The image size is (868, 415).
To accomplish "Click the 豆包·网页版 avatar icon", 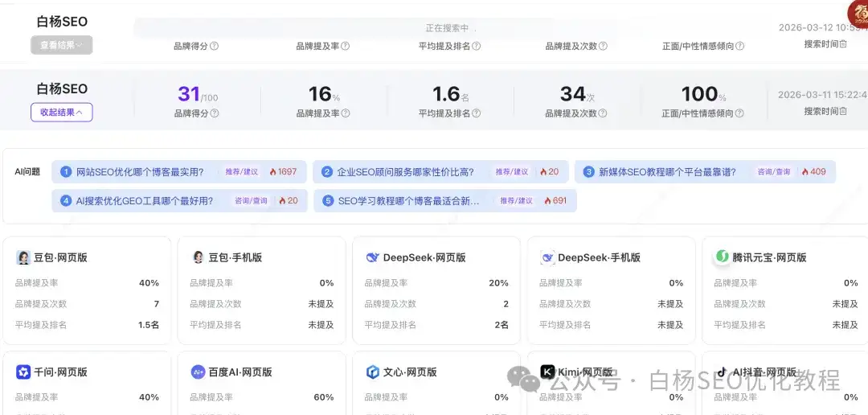I will (23, 257).
